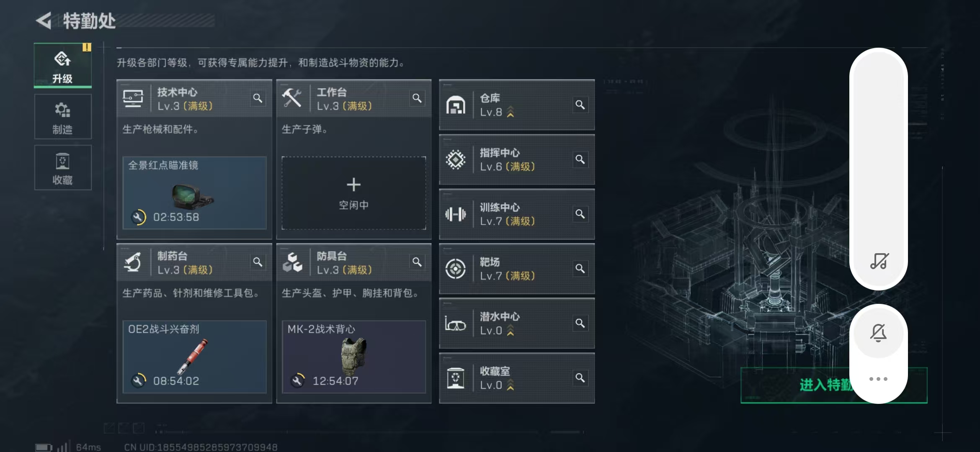
Task: Go back using the arrow beside 特勤处
Action: (44, 21)
